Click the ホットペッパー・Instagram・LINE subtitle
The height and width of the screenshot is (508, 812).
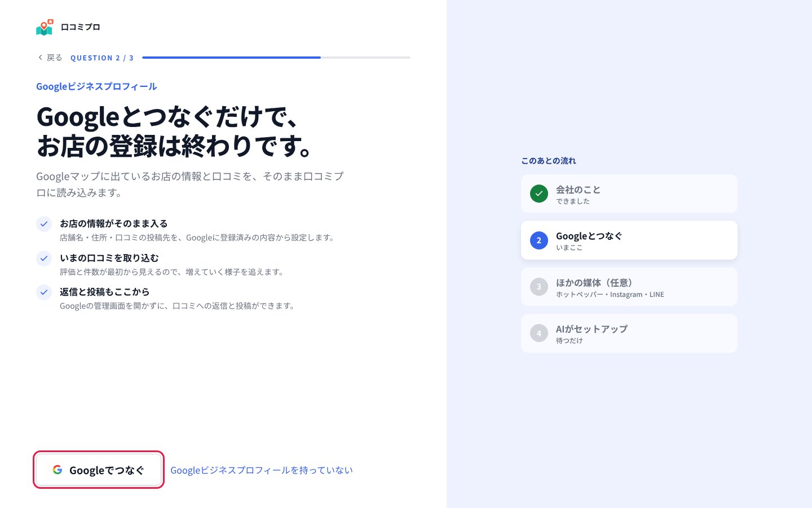[x=610, y=295]
